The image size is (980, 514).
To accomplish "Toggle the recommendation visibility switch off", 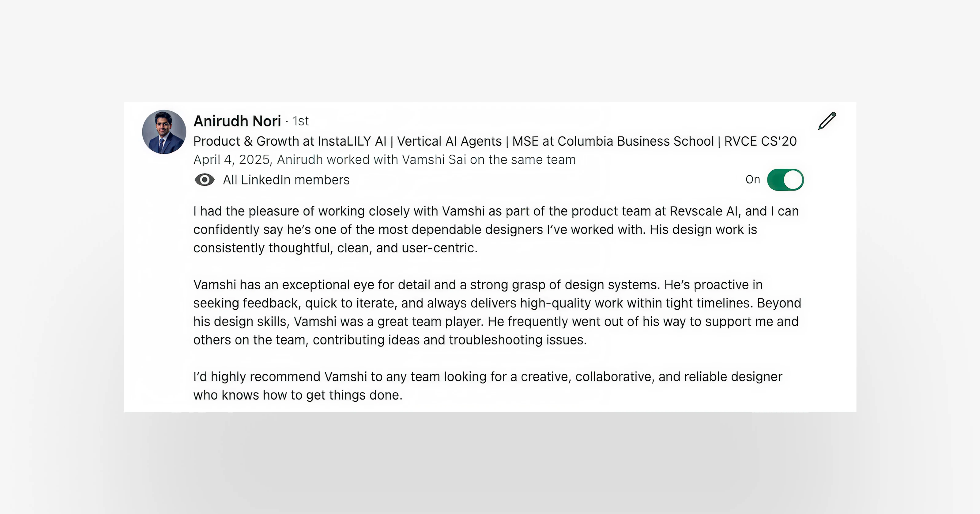I will pyautogui.click(x=785, y=179).
